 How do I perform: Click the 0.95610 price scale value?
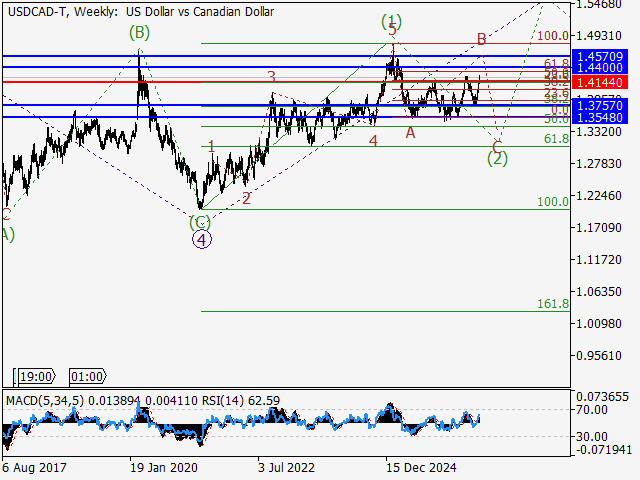(599, 356)
